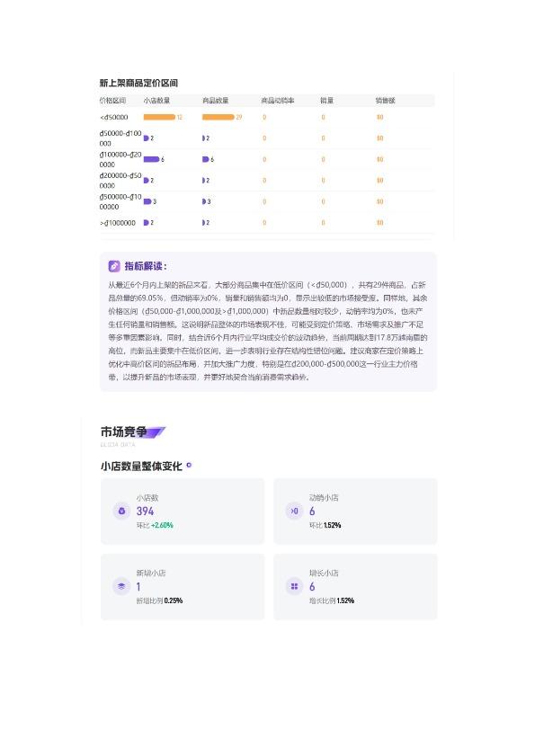Click the 增长小店 grid icon
This screenshot has width=535, height=756.
294,586
